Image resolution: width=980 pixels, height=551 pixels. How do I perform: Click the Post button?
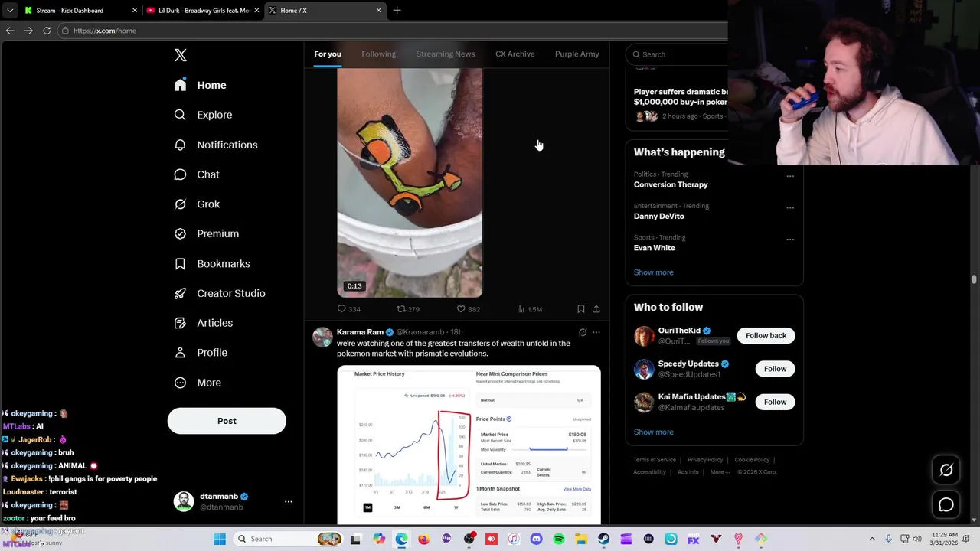tap(227, 421)
